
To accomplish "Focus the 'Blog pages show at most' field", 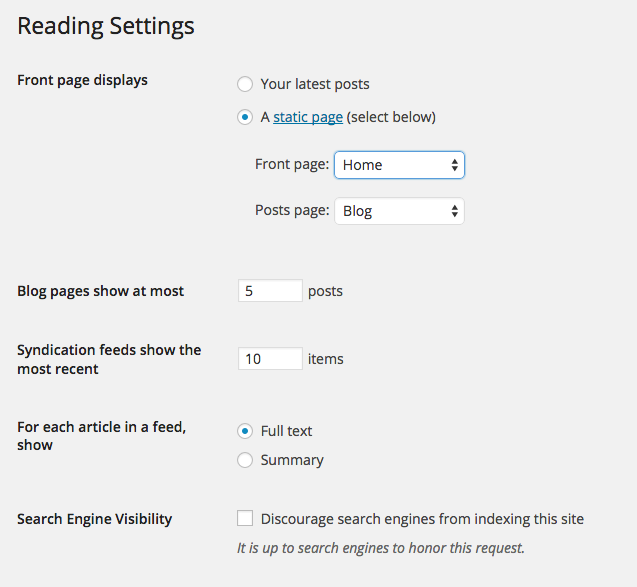I will click(270, 290).
